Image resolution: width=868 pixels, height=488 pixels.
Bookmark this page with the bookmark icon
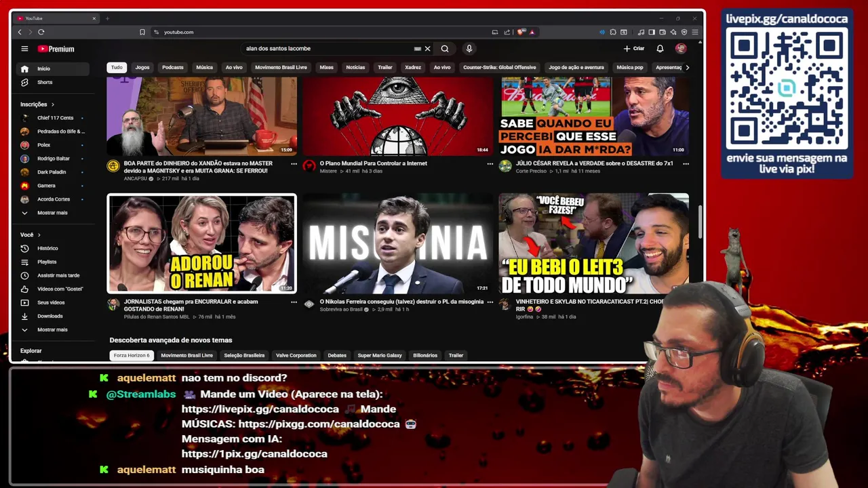click(142, 32)
